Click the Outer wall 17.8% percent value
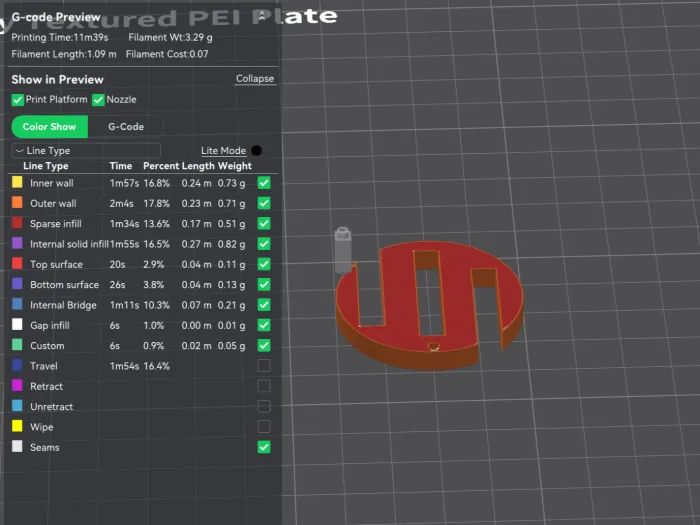 [x=156, y=204]
